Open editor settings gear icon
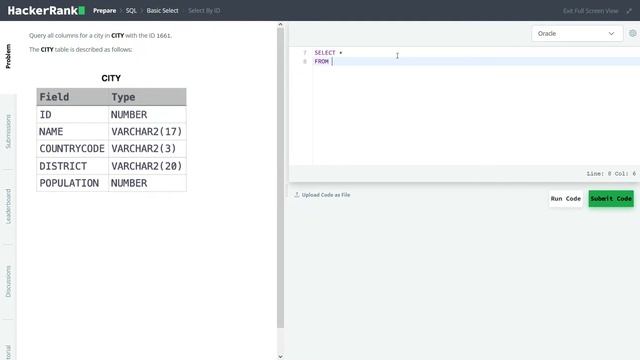This screenshot has width=640, height=360. (633, 33)
